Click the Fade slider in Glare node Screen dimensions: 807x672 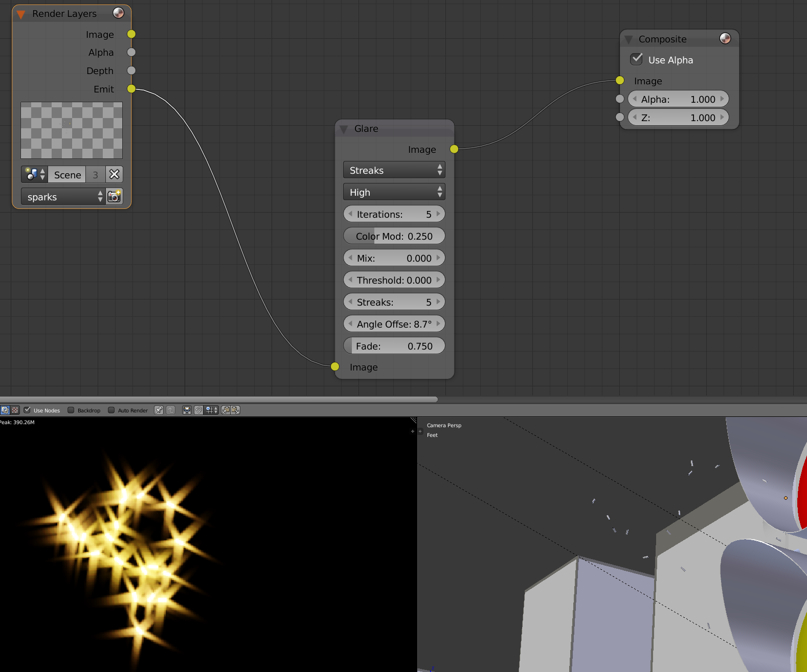point(394,346)
